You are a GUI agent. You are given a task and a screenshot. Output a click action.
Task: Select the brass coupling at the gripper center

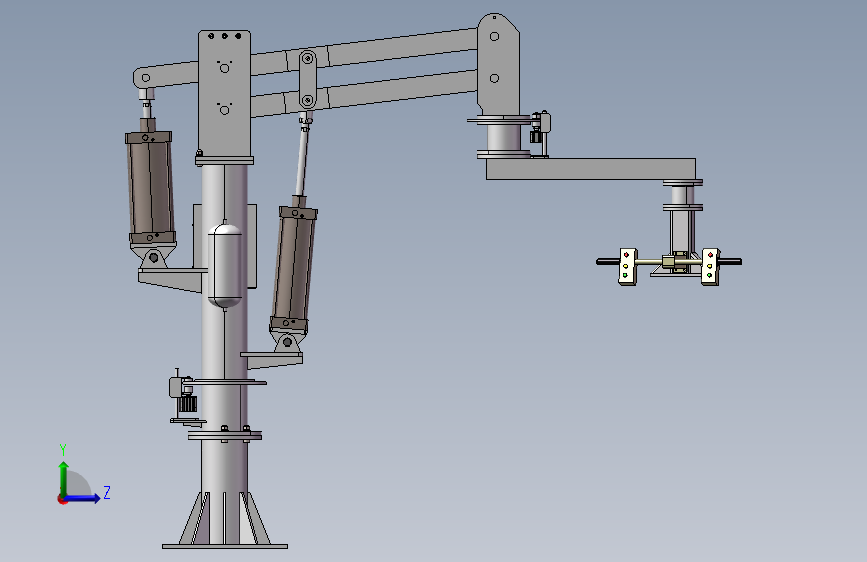point(669,262)
